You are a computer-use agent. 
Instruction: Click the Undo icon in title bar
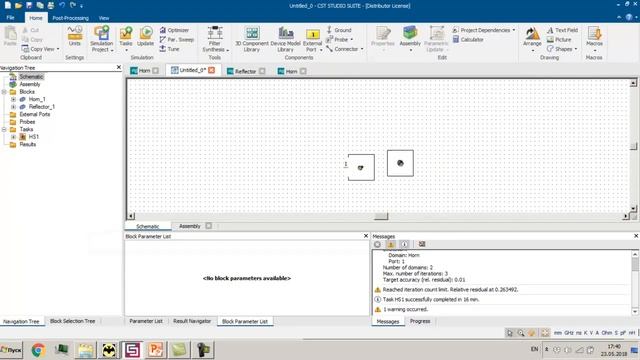62,6
